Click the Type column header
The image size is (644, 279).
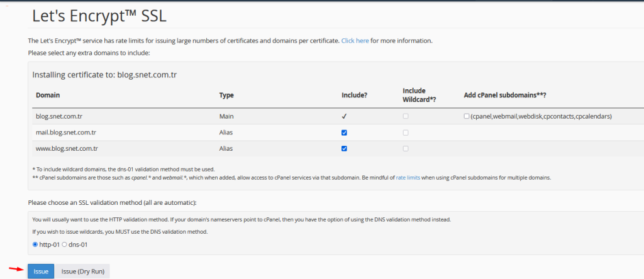click(226, 95)
